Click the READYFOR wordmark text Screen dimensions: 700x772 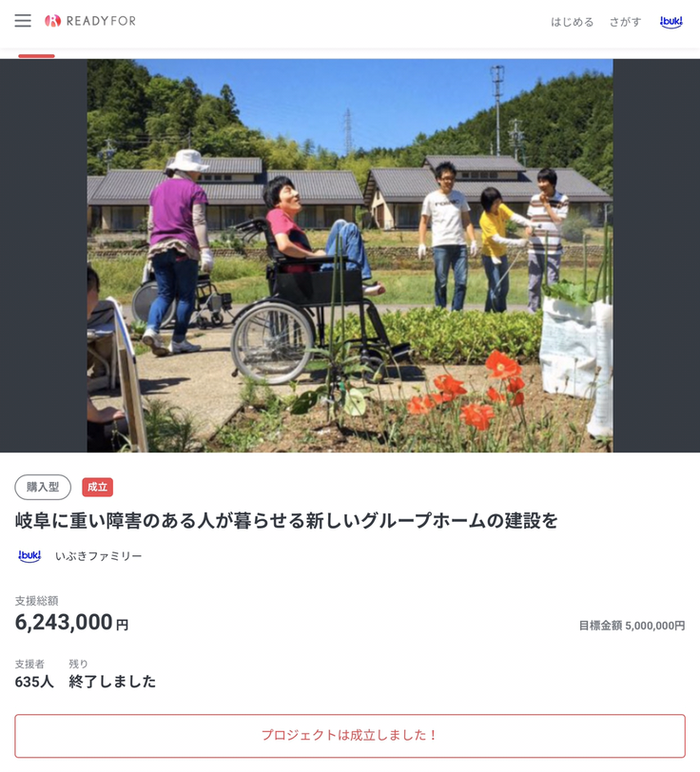coord(101,21)
